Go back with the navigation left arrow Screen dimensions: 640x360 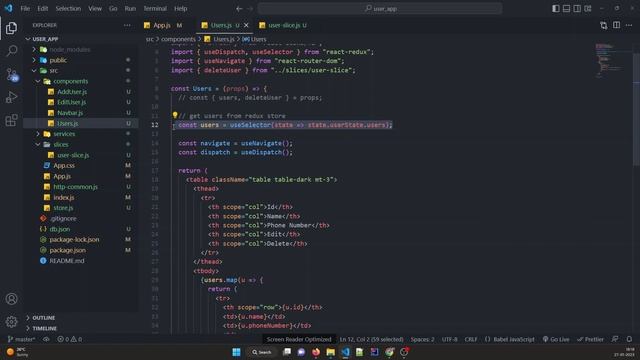(239, 9)
